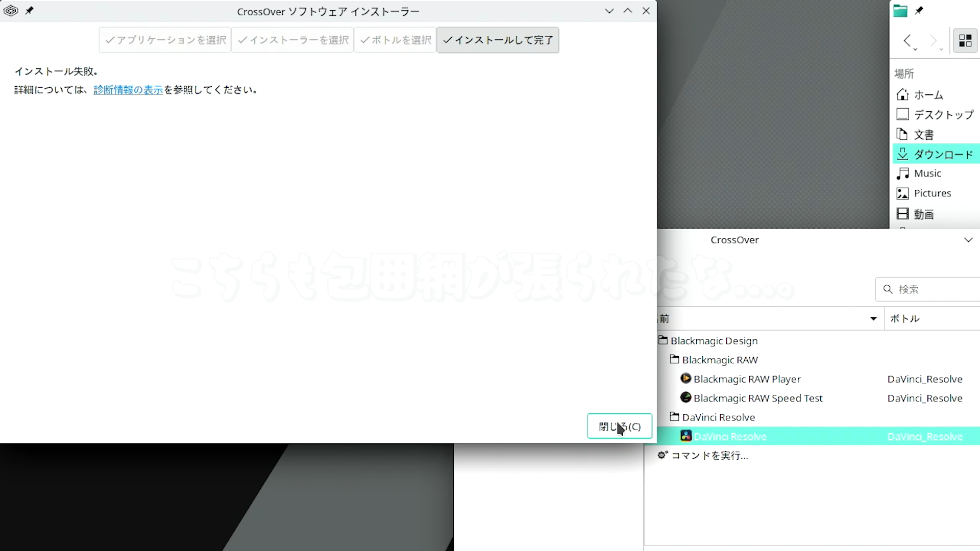Collapse the Blackmagic RAW subfolder
The width and height of the screenshot is (980, 551).
point(674,360)
